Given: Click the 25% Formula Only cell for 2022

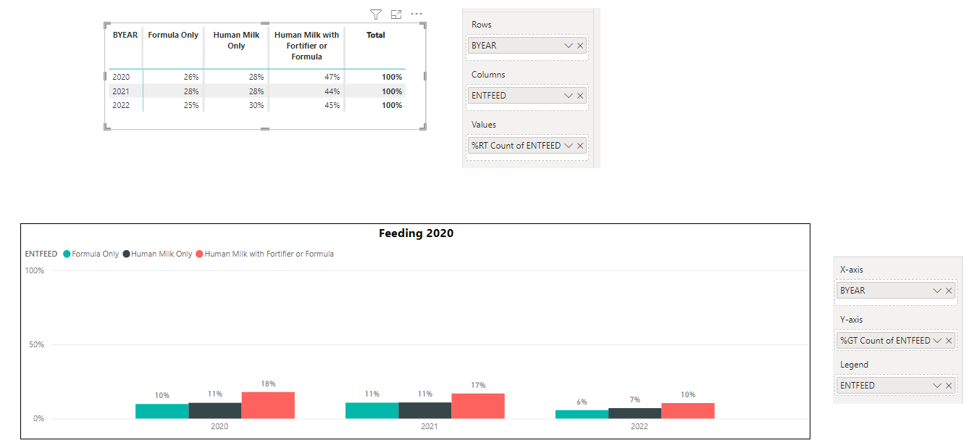Looking at the screenshot, I should (x=191, y=105).
